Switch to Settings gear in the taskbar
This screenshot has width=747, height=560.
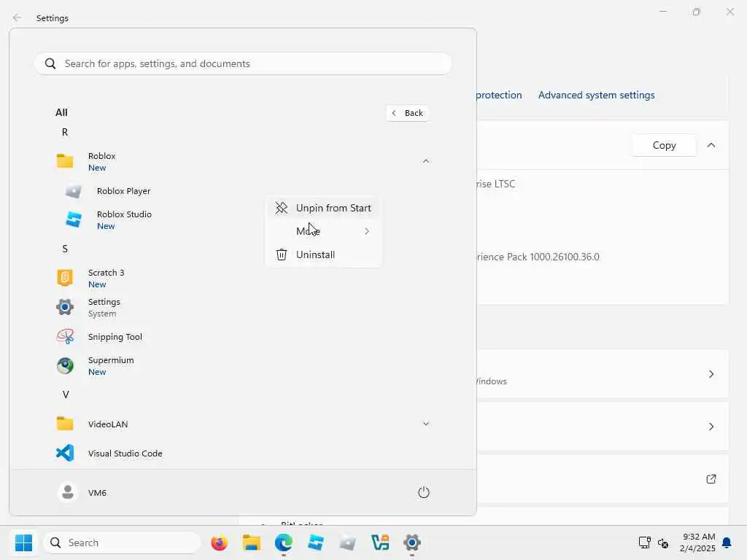pos(412,542)
